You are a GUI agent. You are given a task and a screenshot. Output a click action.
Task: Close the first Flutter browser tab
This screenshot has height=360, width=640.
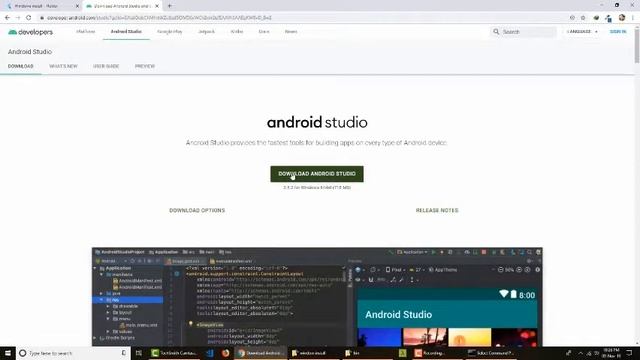(77, 6)
